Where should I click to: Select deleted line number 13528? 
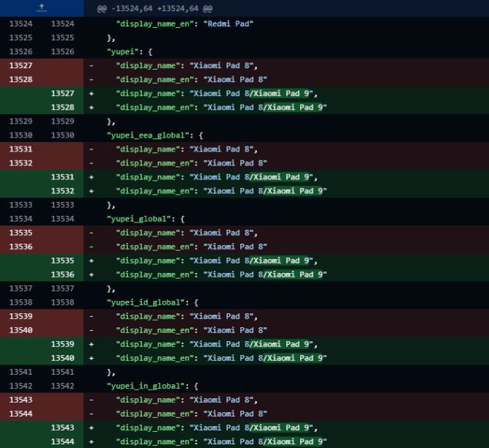click(21, 80)
